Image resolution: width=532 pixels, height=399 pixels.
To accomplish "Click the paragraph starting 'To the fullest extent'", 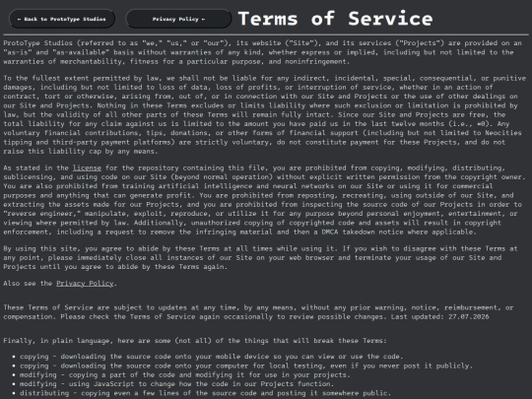I will pyautogui.click(x=265, y=114).
